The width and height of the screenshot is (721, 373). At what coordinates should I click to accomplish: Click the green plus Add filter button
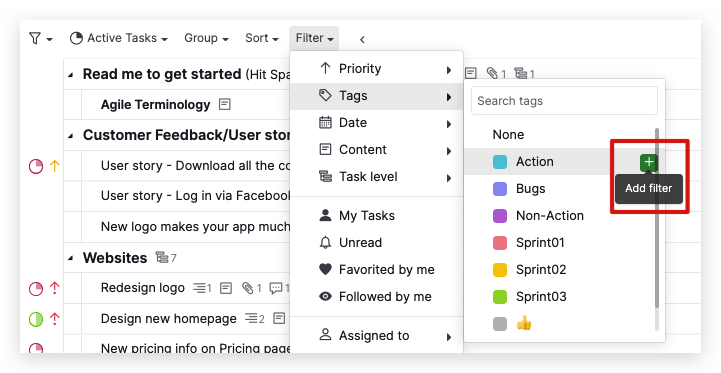point(649,162)
